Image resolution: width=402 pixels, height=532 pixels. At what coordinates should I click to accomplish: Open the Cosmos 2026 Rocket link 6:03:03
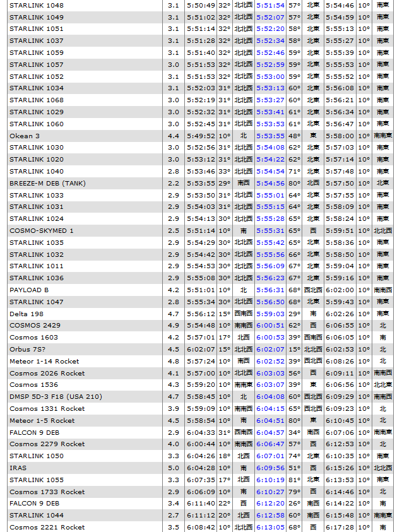pyautogui.click(x=270, y=373)
